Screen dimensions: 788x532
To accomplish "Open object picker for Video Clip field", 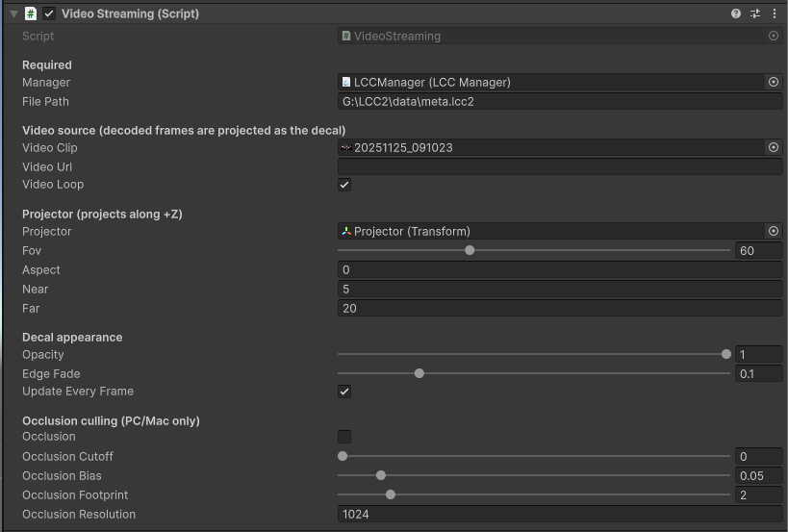I will [774, 147].
